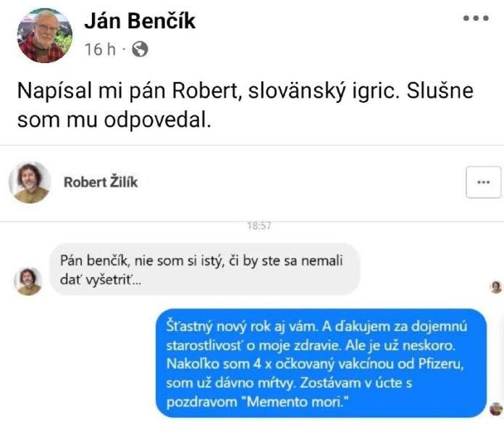The height and width of the screenshot is (427, 504).
Task: Click the public globe privacy icon
Action: (140, 49)
